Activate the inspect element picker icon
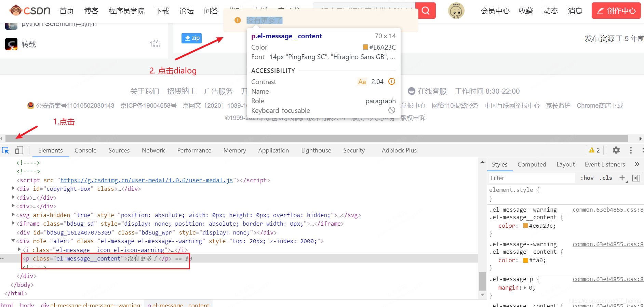This screenshot has width=644, height=307. click(5, 150)
